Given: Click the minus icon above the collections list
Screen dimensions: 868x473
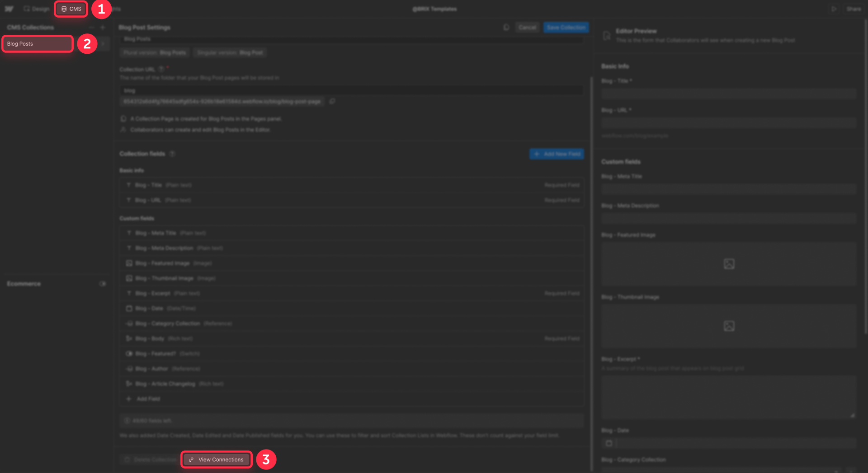Looking at the screenshot, I should [92, 27].
